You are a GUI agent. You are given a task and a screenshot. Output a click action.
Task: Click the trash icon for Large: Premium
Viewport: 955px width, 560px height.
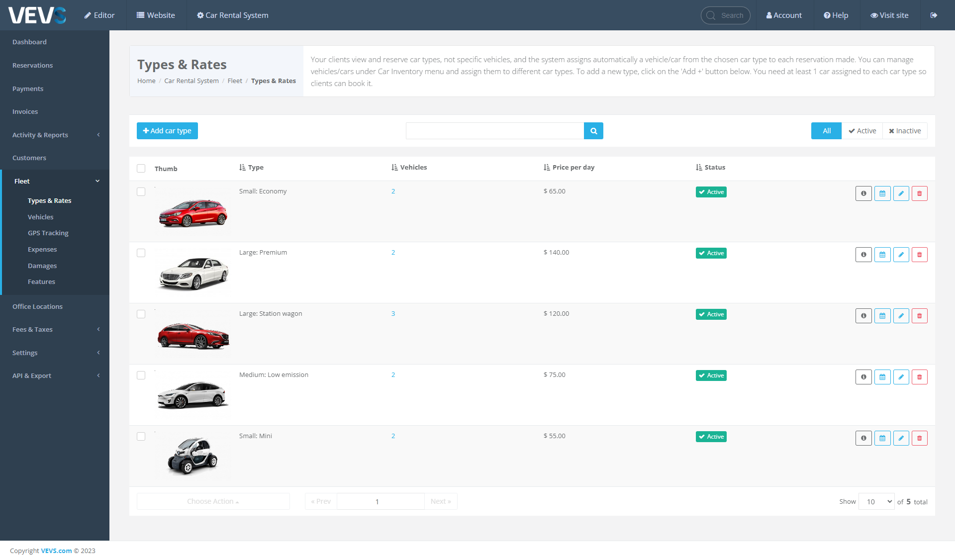point(919,255)
